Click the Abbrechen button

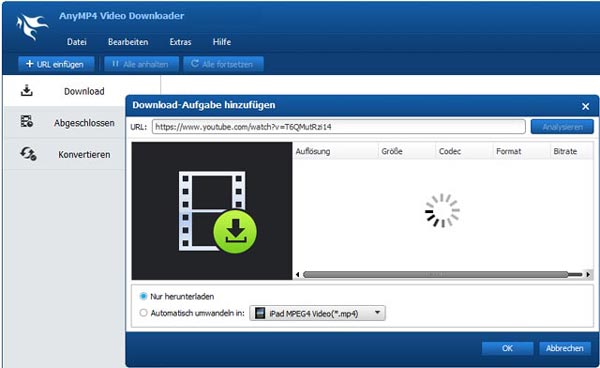tap(565, 348)
